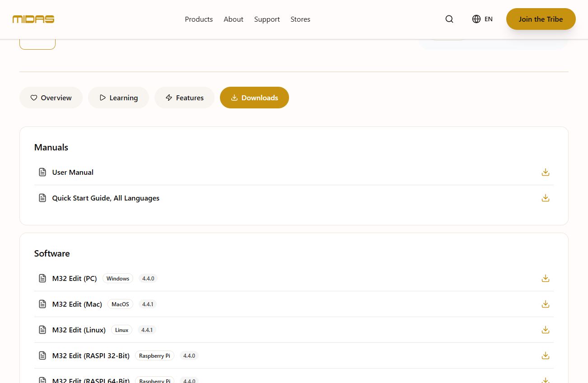The width and height of the screenshot is (588, 383).
Task: Switch to the Overview tab
Action: 51,98
